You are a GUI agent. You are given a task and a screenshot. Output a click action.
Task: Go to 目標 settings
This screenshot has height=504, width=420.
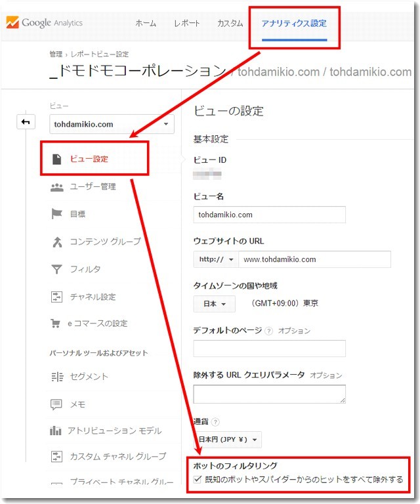pyautogui.click(x=78, y=214)
